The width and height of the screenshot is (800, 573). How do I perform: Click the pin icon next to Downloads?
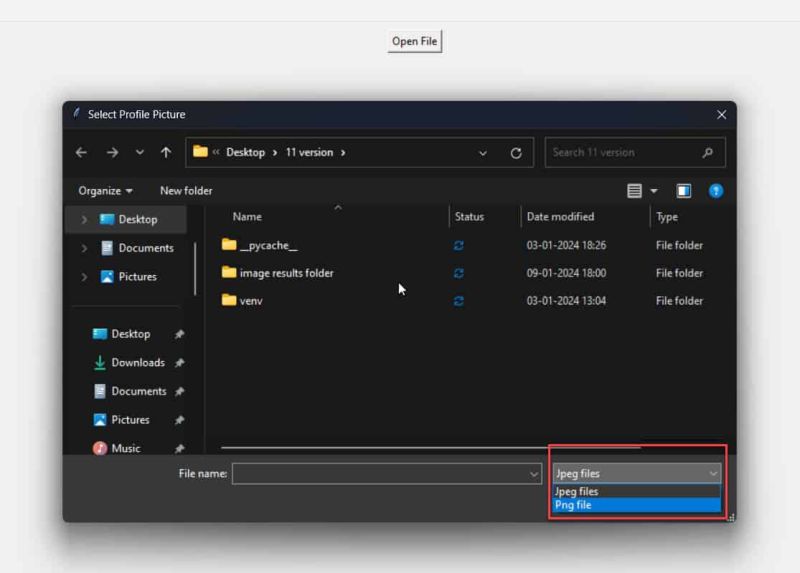[179, 363]
